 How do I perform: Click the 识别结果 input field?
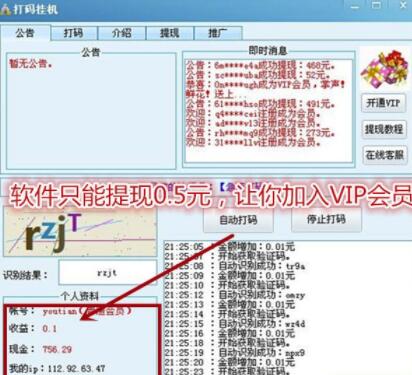click(x=107, y=273)
